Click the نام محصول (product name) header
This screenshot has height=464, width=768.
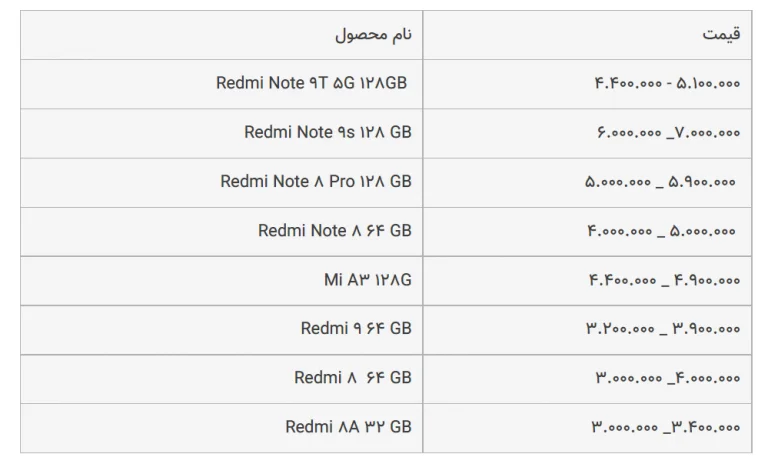pos(373,35)
